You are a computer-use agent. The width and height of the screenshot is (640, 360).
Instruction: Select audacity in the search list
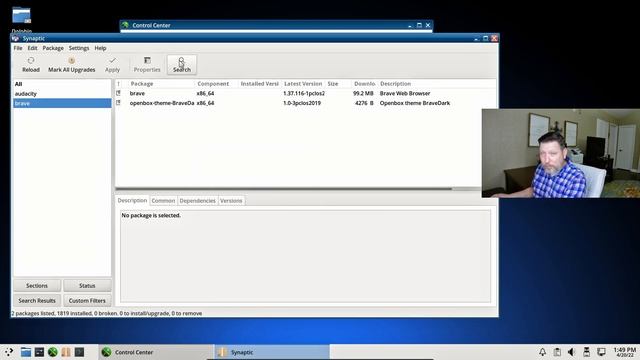[62, 94]
